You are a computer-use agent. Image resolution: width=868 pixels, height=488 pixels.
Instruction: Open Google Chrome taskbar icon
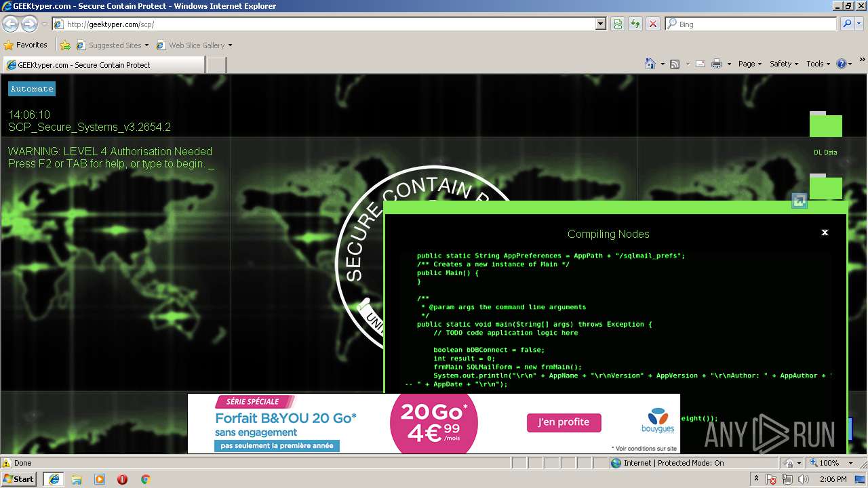point(145,479)
